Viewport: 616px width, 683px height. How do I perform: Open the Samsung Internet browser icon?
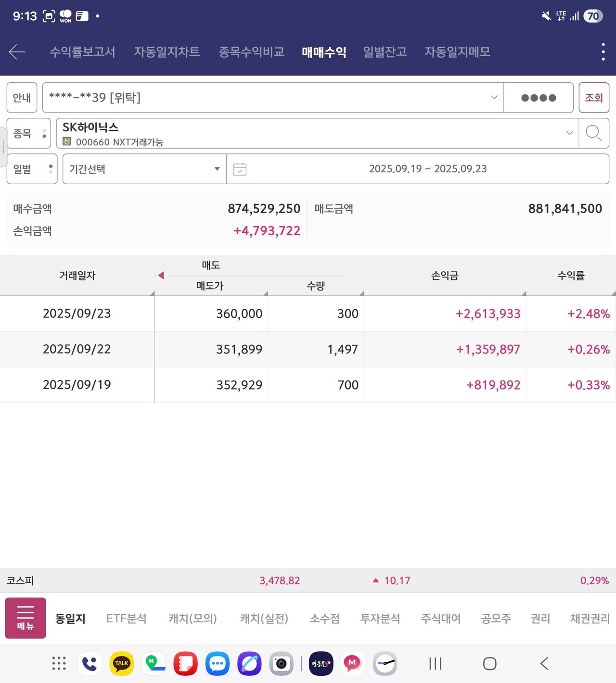coord(249,663)
